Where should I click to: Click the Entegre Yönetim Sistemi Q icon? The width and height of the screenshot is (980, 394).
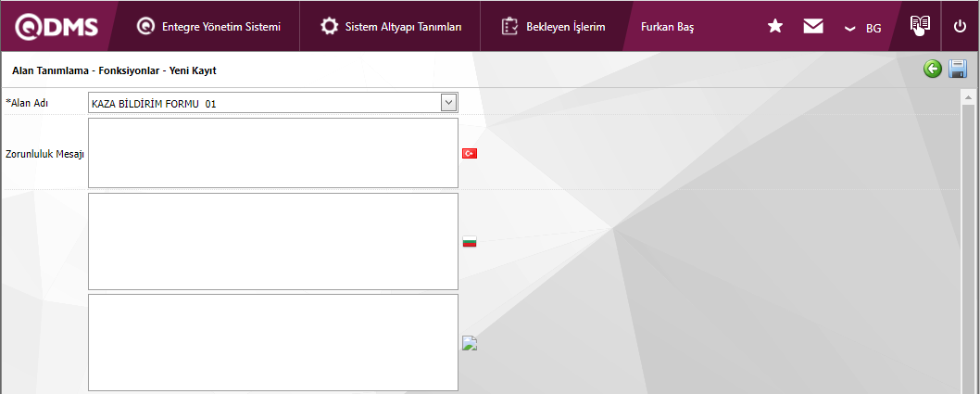coord(145,27)
